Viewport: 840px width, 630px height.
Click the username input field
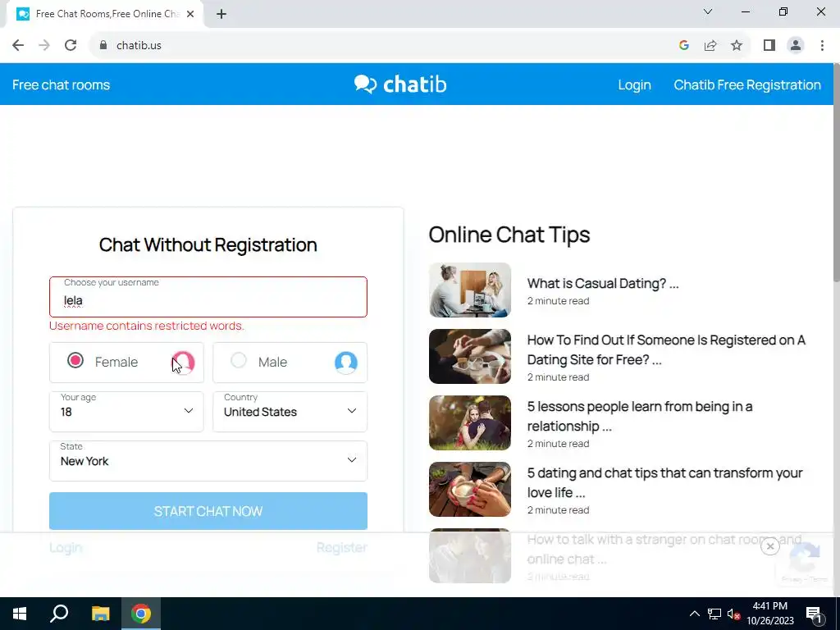pyautogui.click(x=208, y=297)
